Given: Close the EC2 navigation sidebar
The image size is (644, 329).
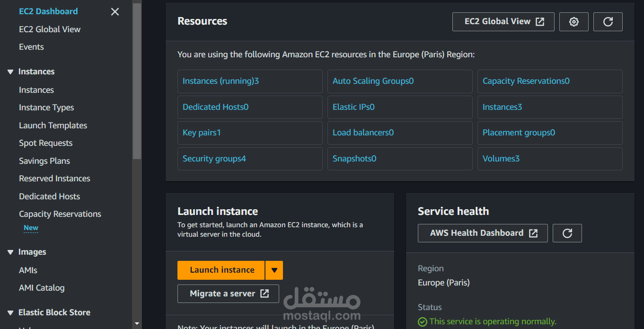Looking at the screenshot, I should pyautogui.click(x=115, y=12).
